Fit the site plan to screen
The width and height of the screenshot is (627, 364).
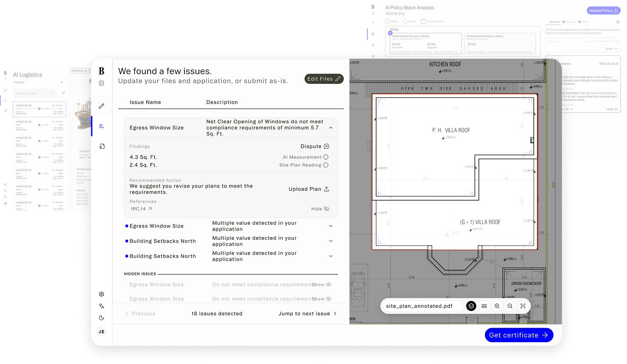(523, 306)
